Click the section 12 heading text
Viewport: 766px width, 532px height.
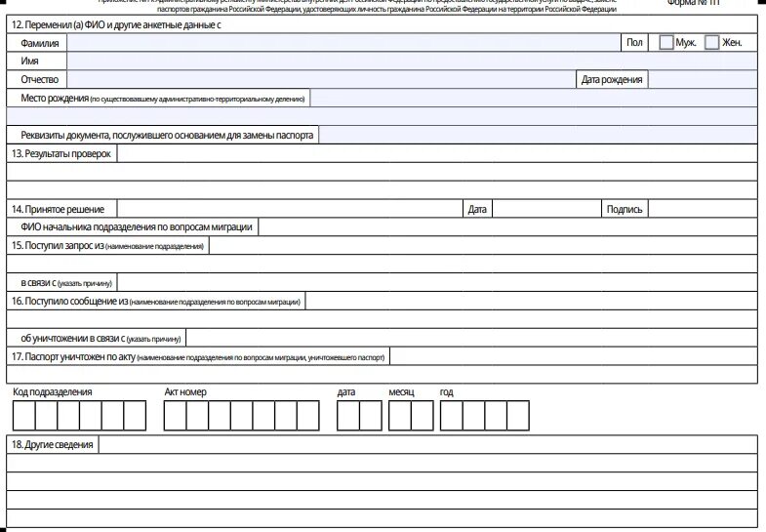pos(116,25)
